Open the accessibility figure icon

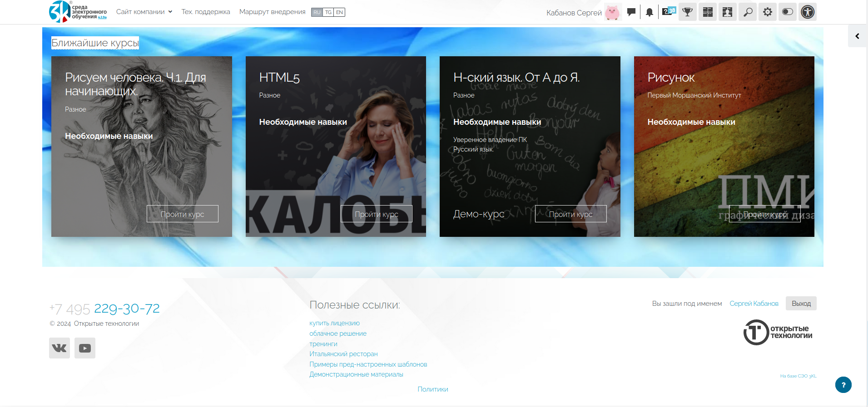[x=808, y=12]
